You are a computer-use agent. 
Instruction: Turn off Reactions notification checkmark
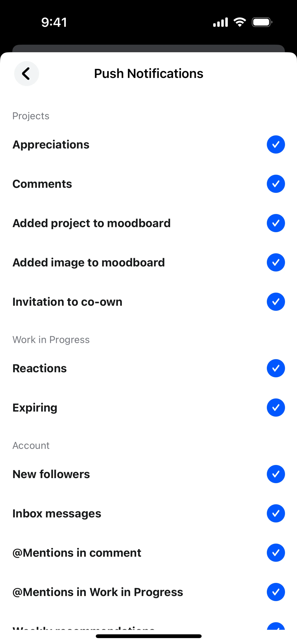(x=275, y=368)
